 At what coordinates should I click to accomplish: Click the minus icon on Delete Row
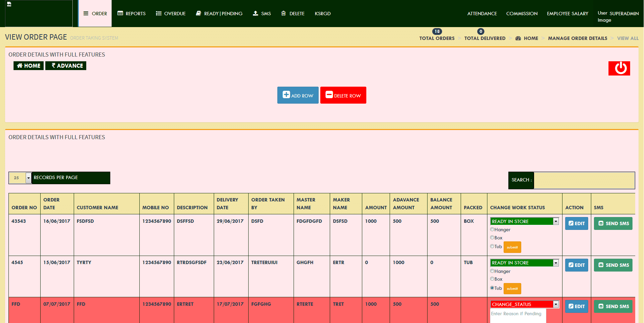pyautogui.click(x=329, y=95)
